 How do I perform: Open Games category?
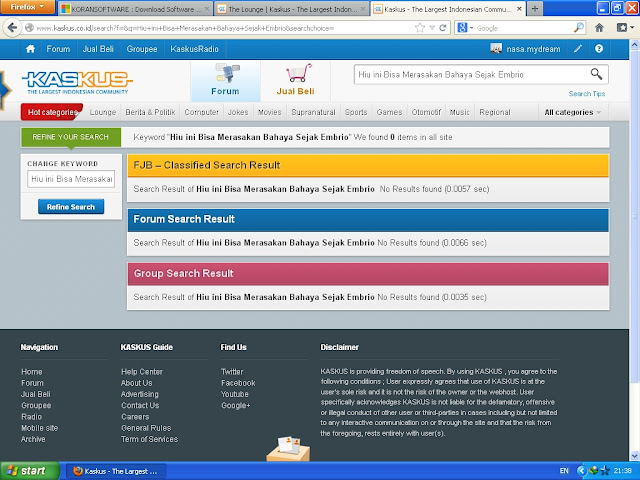[389, 112]
